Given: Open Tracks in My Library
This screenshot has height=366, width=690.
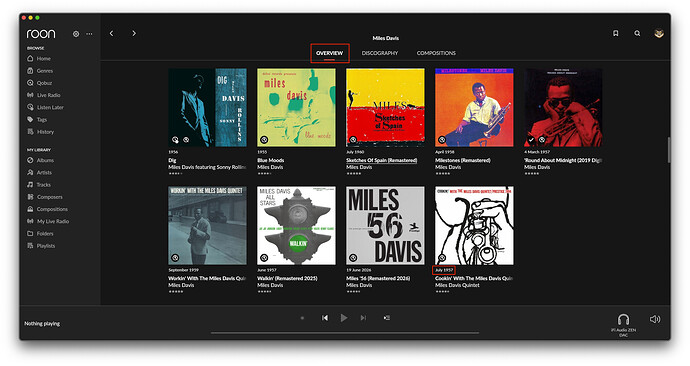Looking at the screenshot, I should (x=39, y=185).
